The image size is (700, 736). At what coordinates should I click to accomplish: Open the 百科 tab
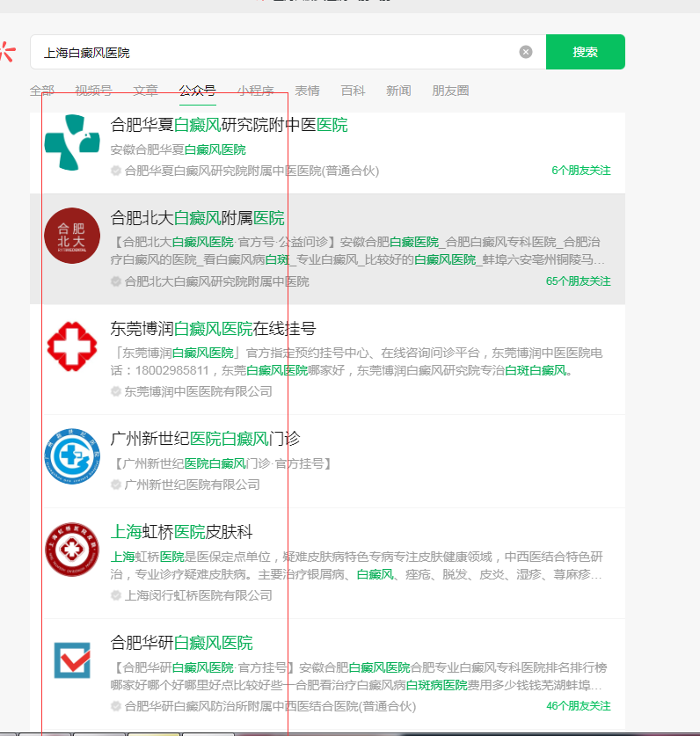[353, 91]
